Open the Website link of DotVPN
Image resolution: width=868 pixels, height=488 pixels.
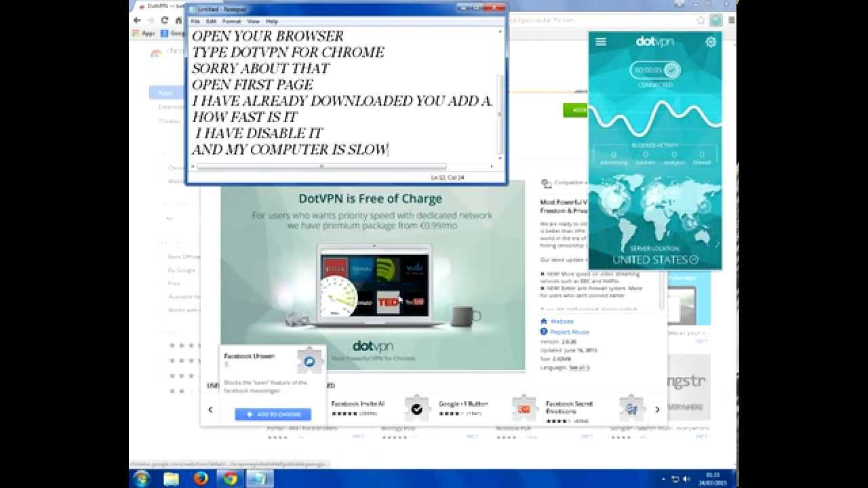(562, 321)
